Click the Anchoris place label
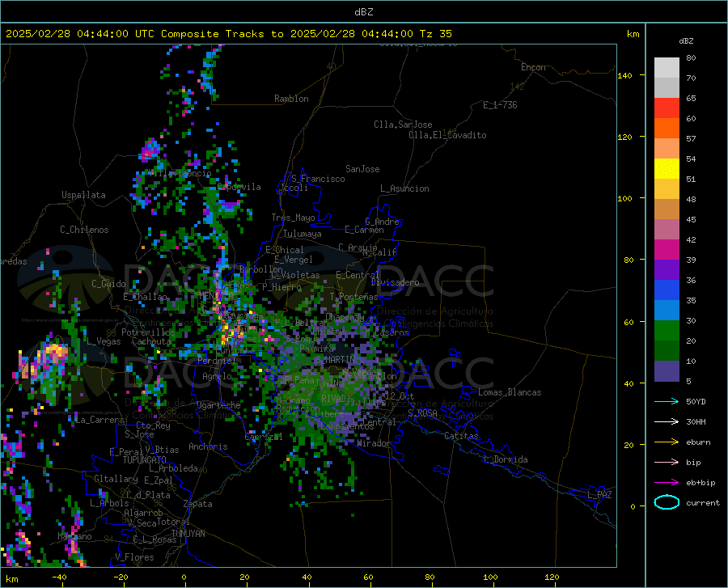The height and width of the screenshot is (588, 728). tap(208, 446)
